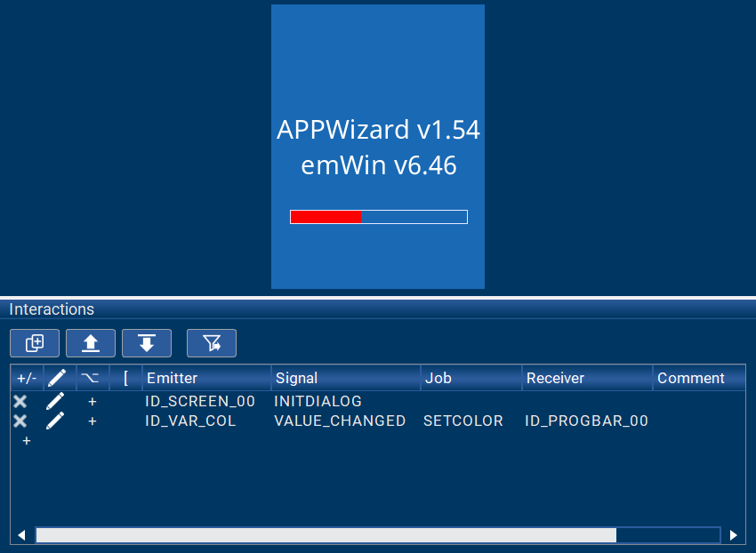The width and height of the screenshot is (756, 553).
Task: Select receiver ID_PROGBAR_00 cell
Action: (x=586, y=421)
